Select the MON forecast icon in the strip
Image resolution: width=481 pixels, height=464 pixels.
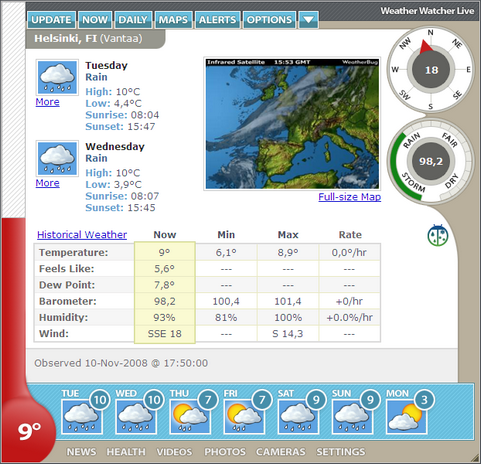[407, 417]
